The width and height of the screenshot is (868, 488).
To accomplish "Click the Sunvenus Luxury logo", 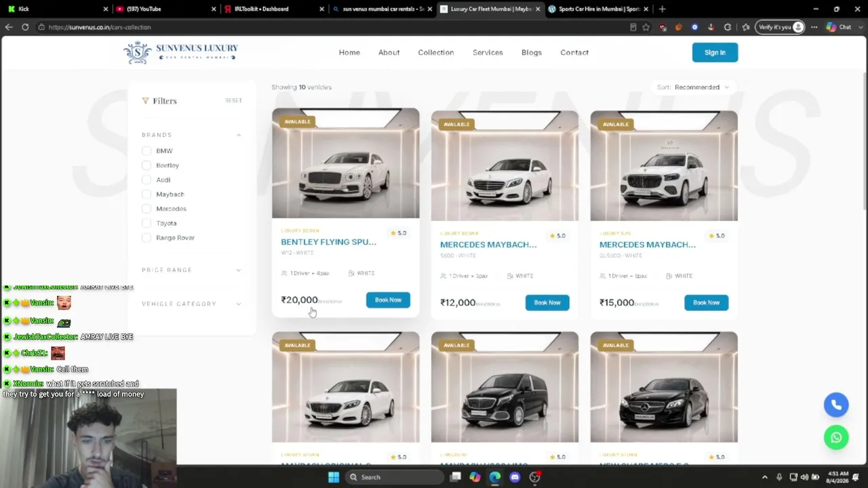I will 180,52.
